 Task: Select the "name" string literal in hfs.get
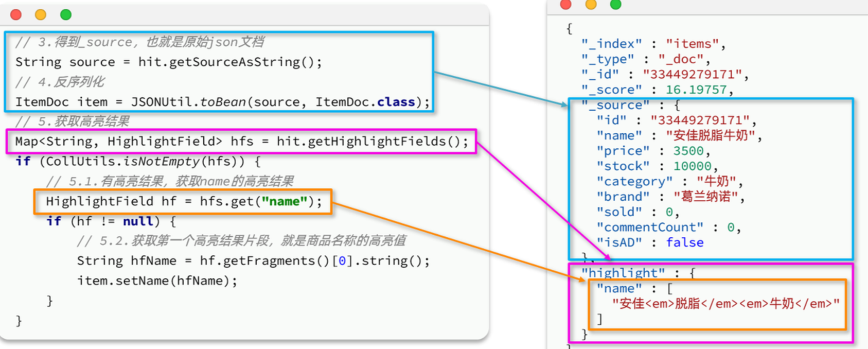(x=284, y=201)
